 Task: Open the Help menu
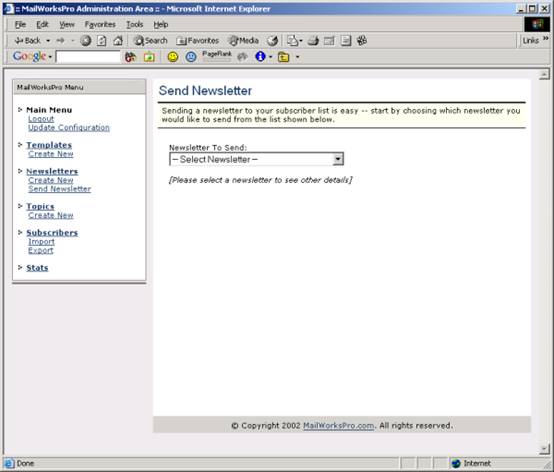click(160, 25)
